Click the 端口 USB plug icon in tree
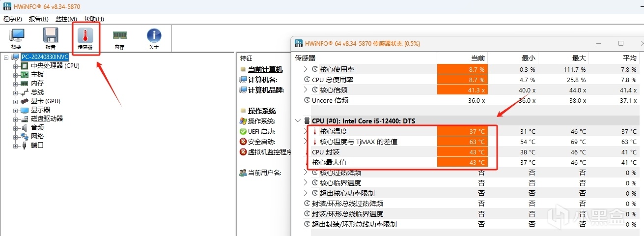644x236 pixels. click(x=25, y=145)
